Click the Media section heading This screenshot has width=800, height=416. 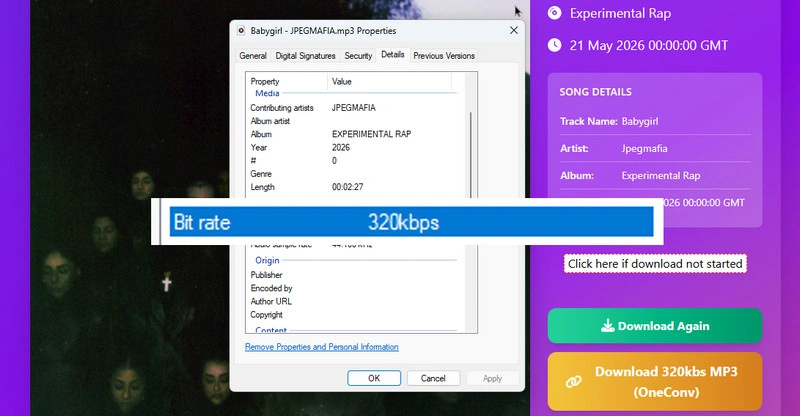tap(267, 93)
